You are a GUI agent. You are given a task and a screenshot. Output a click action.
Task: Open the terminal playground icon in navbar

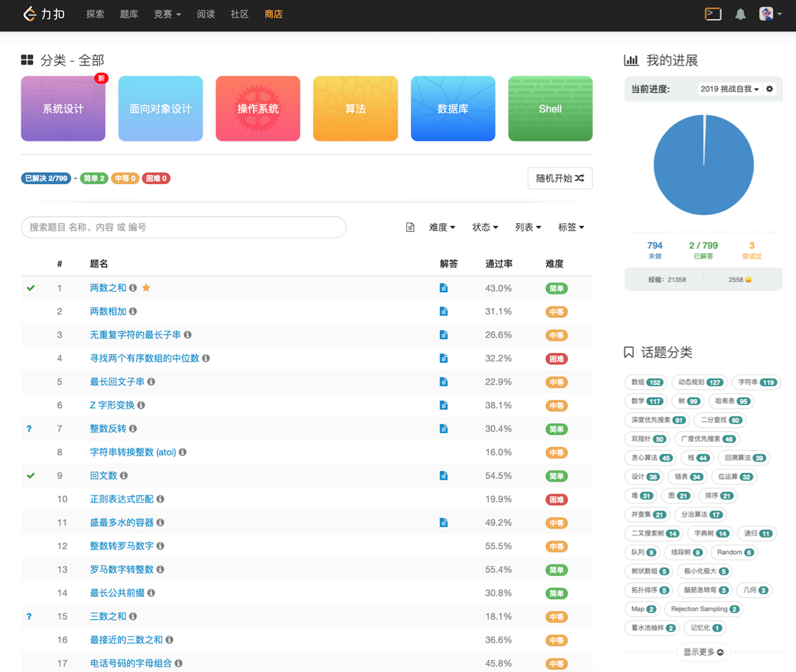click(713, 14)
